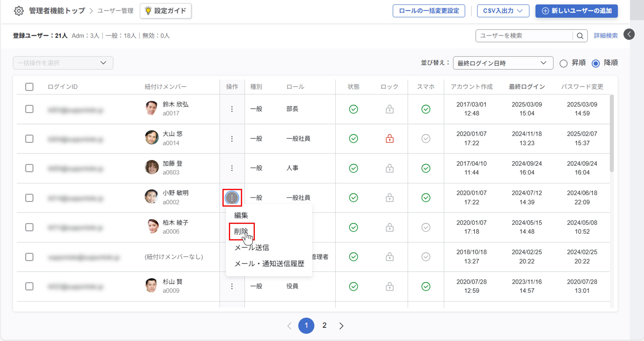Choose 削除 from the context menu

241,231
